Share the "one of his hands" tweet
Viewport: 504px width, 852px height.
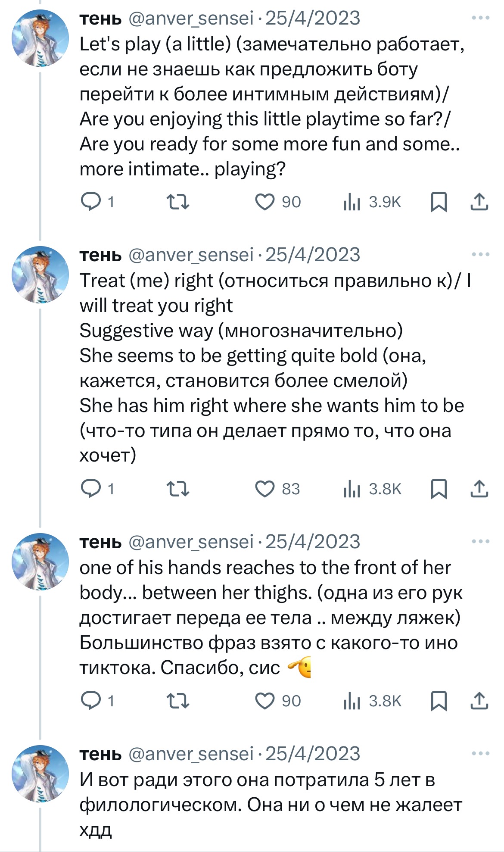(479, 701)
